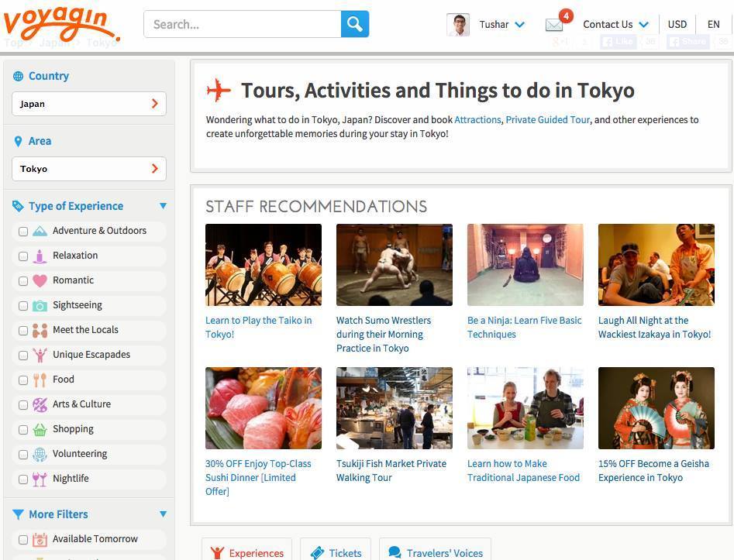Click the magnifying glass search button
Viewport: 734px width, 560px height.
[x=354, y=24]
